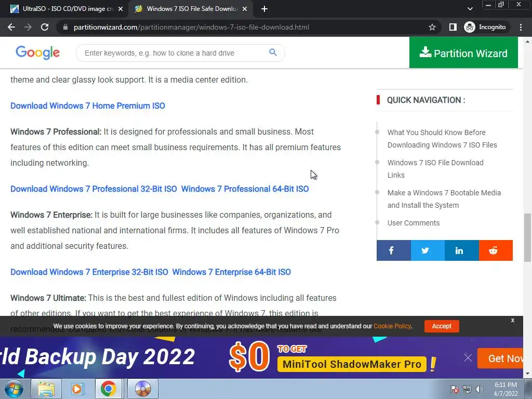This screenshot has width=532, height=399.
Task: Click the Get Now banner button
Action: [501, 358]
